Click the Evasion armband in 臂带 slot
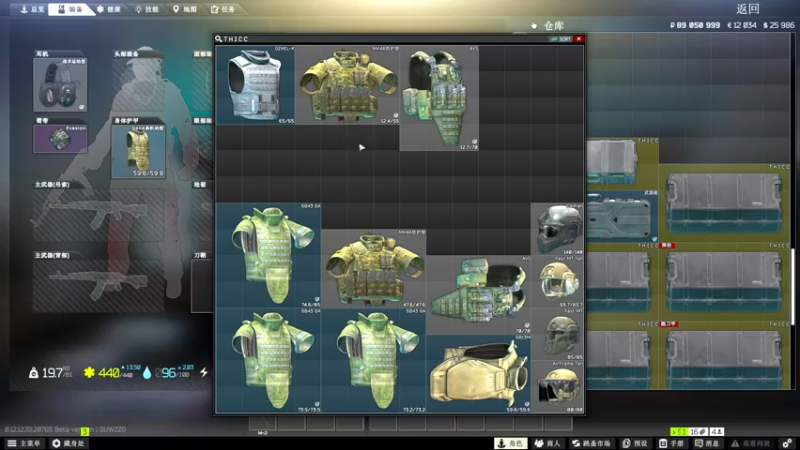Image resolution: width=800 pixels, height=450 pixels. 60,138
